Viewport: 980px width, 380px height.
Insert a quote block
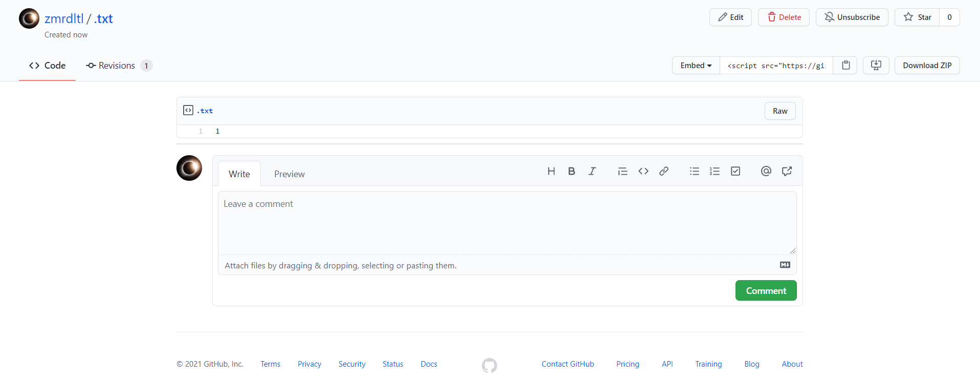[x=622, y=171]
